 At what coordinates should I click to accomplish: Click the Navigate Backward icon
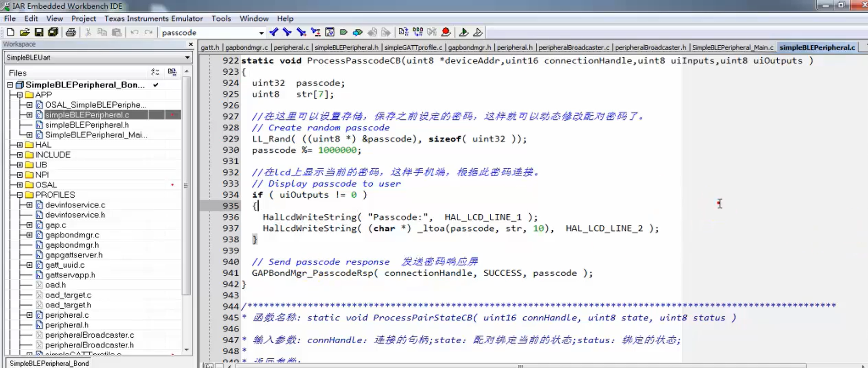(372, 32)
